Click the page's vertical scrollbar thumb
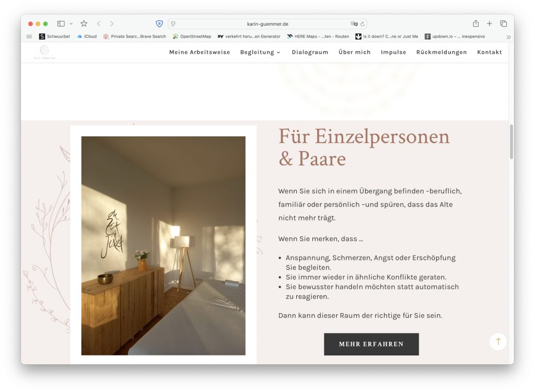 pos(511,142)
